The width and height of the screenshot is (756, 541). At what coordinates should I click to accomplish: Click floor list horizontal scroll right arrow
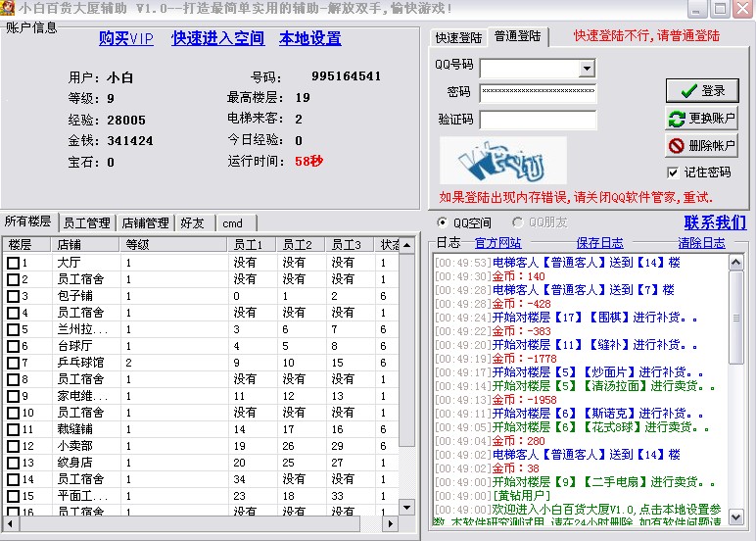click(x=391, y=523)
